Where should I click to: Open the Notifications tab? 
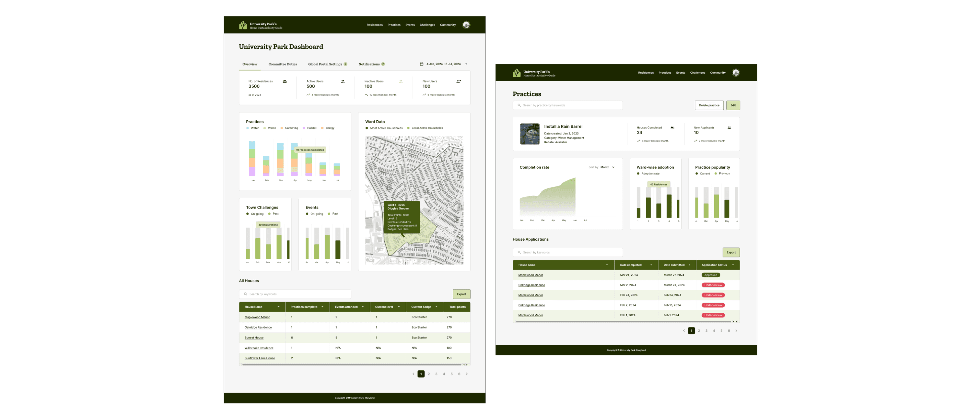point(369,64)
